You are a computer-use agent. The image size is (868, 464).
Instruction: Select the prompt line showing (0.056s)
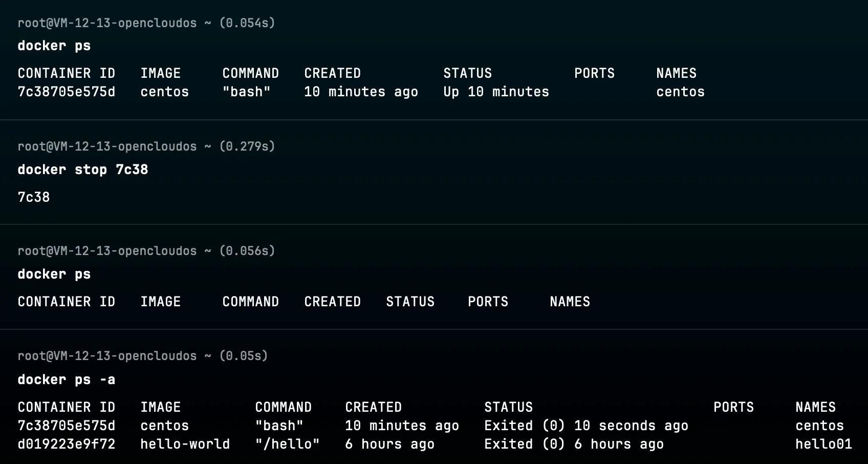(x=146, y=251)
